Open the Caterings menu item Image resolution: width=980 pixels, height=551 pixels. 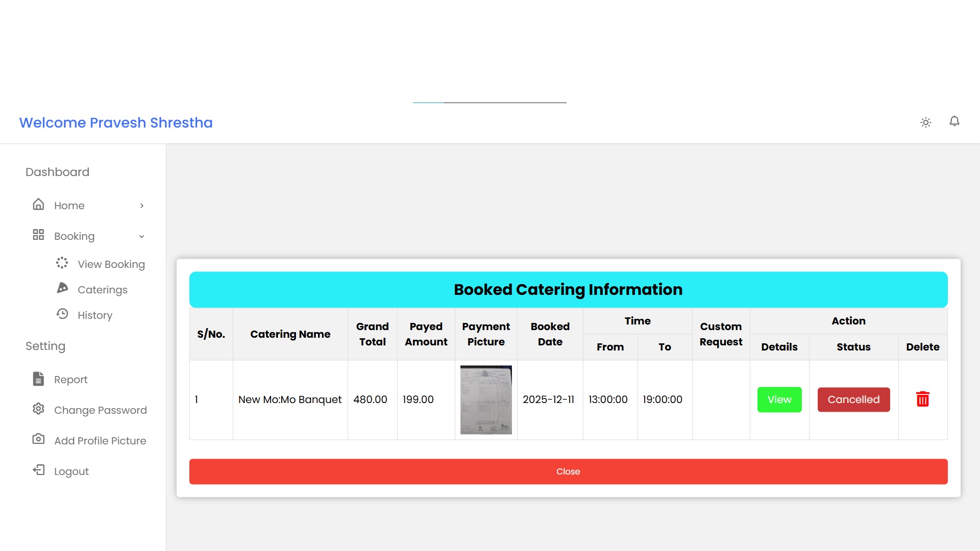(x=102, y=290)
